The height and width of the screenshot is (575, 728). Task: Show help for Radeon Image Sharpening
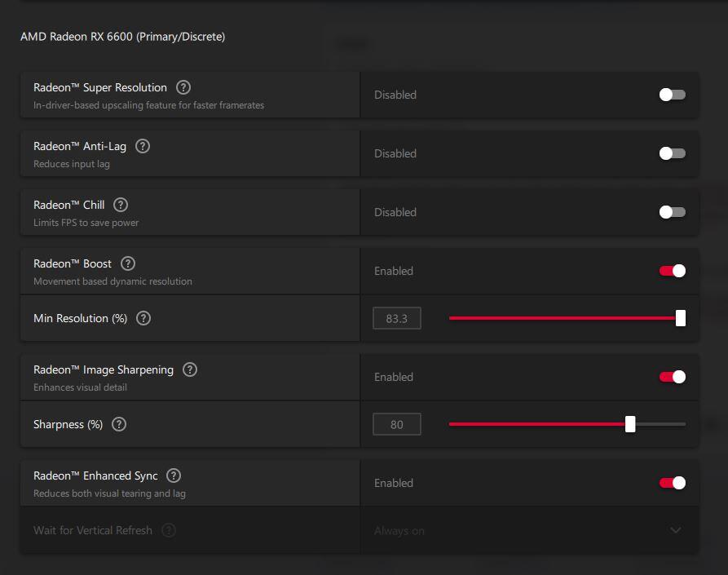tap(190, 369)
